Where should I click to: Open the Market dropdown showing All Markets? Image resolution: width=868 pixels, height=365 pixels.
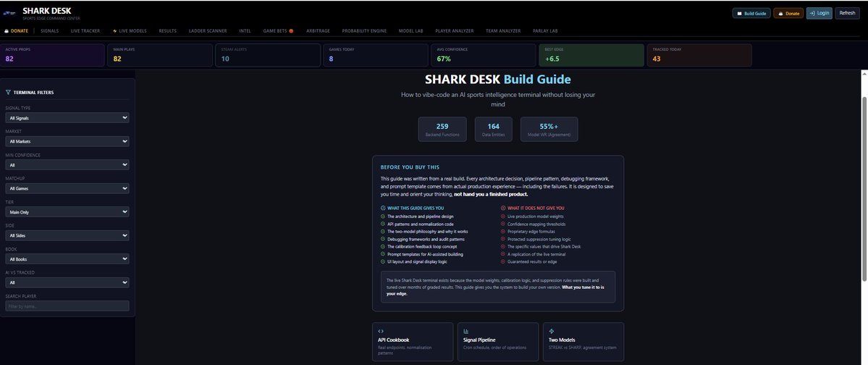pyautogui.click(x=67, y=141)
